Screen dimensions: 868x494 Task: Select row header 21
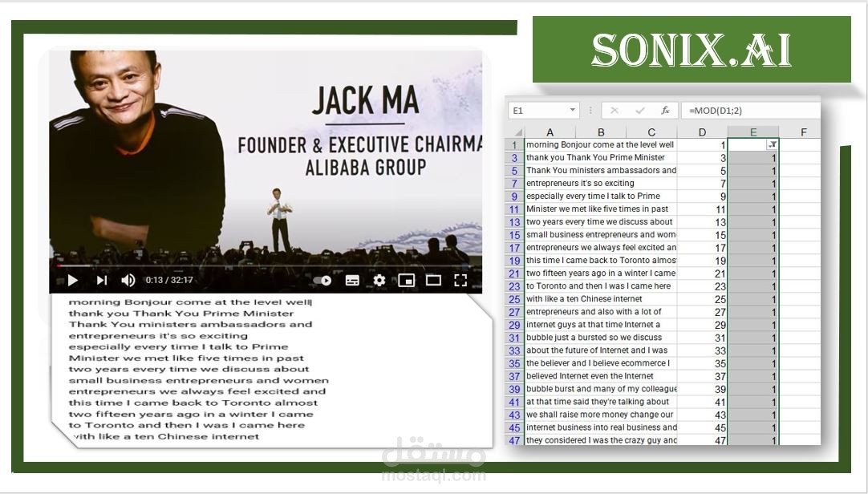click(515, 273)
